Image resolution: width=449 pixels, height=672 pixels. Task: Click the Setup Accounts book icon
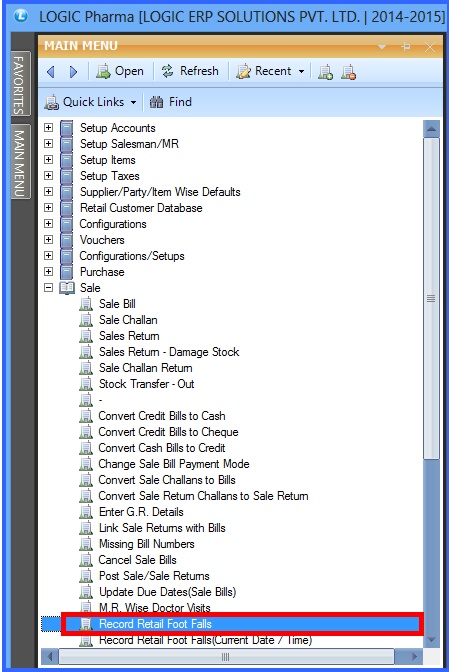pyautogui.click(x=66, y=128)
